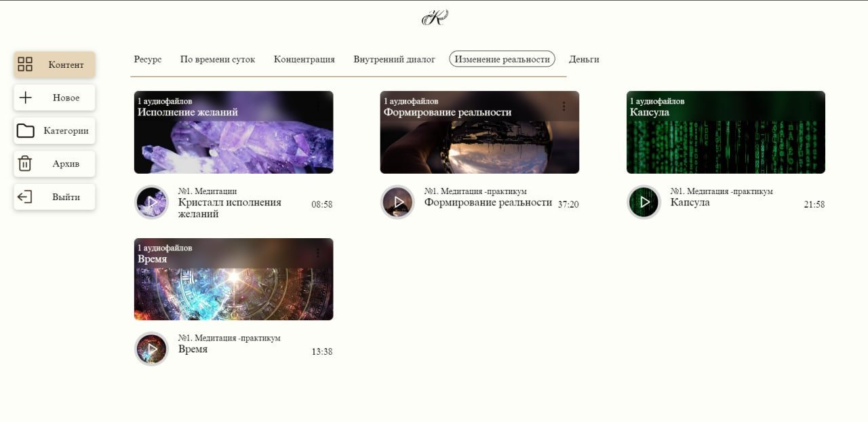Play Кристалл исполнения желаний audio

coord(151,202)
